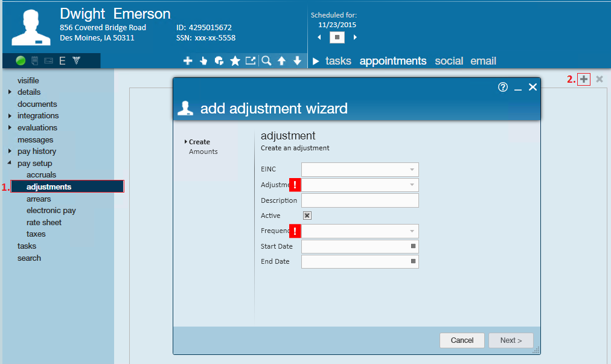Click the up arrow toolbar icon
The width and height of the screenshot is (611, 364).
point(282,60)
